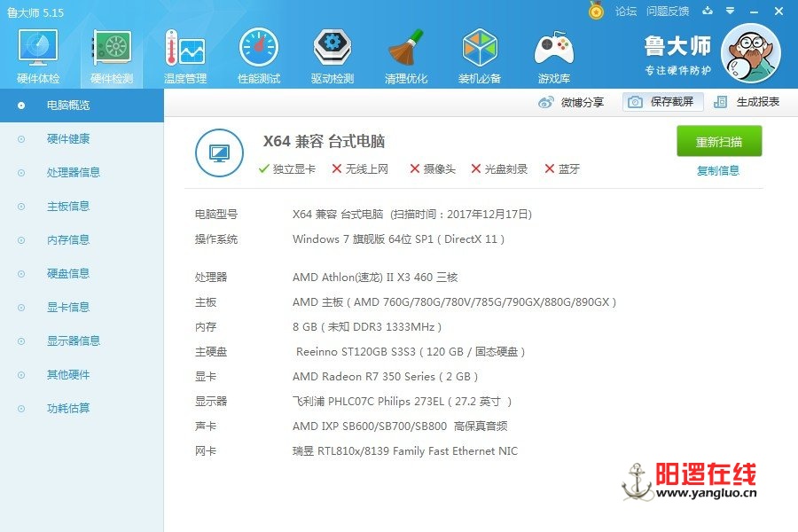
Task: Click the camera icon on 保存截屏
Action: click(x=635, y=102)
